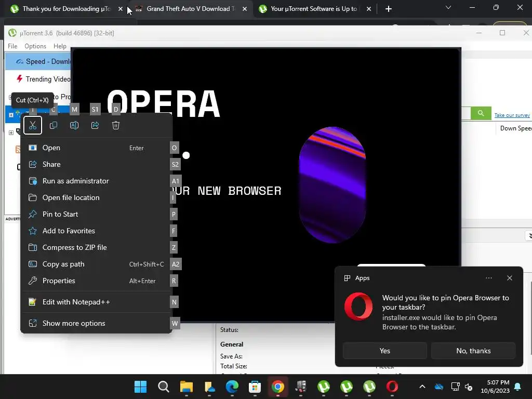Open the browser tab search dropdown

click(x=448, y=7)
